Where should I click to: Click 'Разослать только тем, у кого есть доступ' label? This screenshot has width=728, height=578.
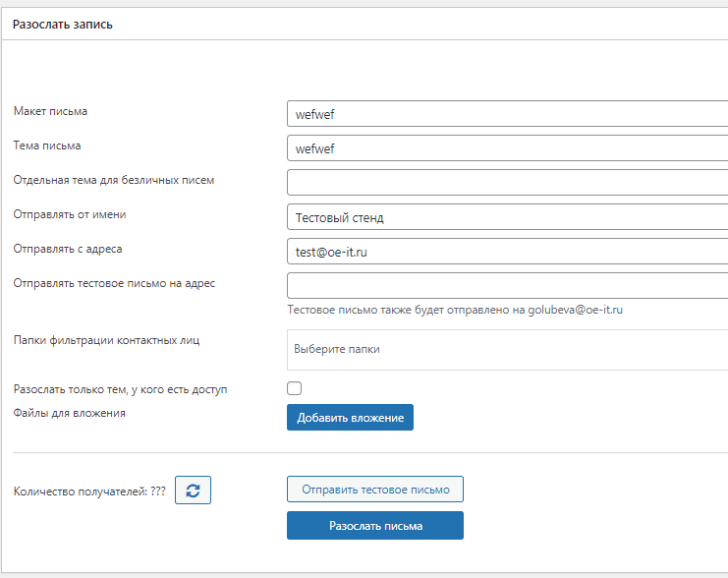click(120, 389)
